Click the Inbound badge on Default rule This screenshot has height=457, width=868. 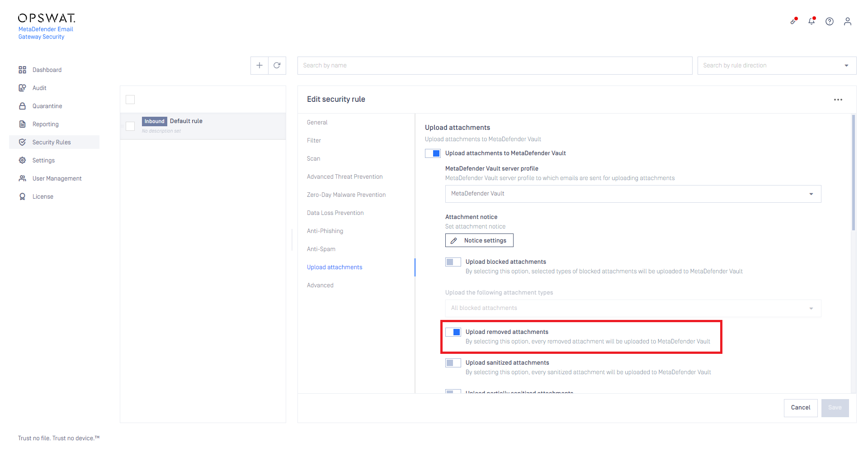[x=155, y=121]
